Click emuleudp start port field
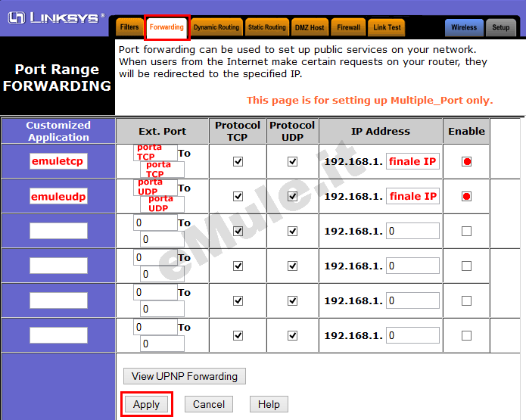This screenshot has height=420, width=526. coord(155,188)
